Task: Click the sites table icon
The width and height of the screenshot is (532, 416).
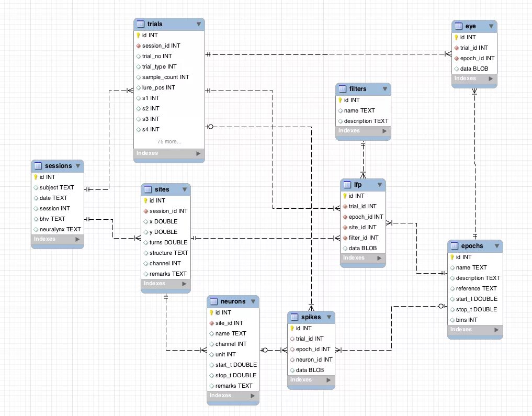Action: point(148,189)
